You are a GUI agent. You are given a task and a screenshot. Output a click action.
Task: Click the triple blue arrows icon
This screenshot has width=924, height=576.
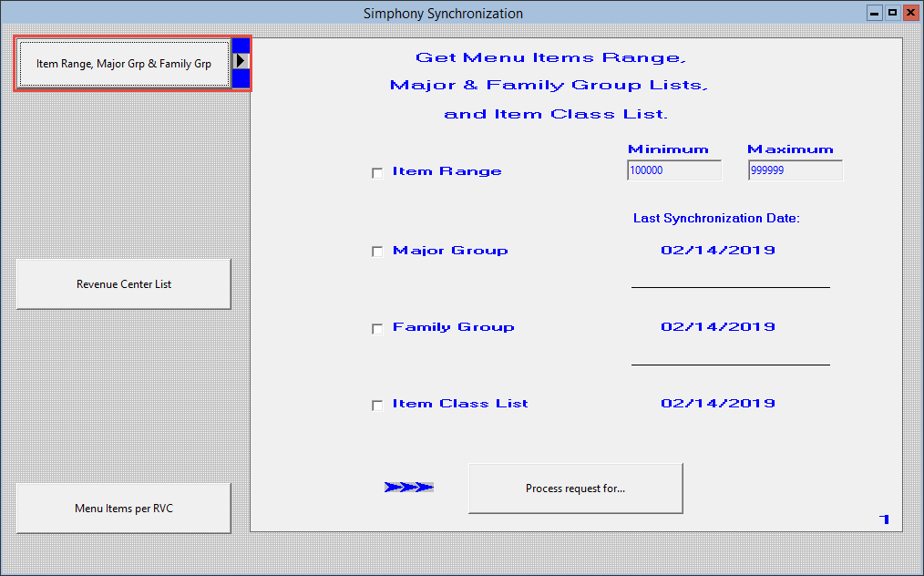coord(409,488)
